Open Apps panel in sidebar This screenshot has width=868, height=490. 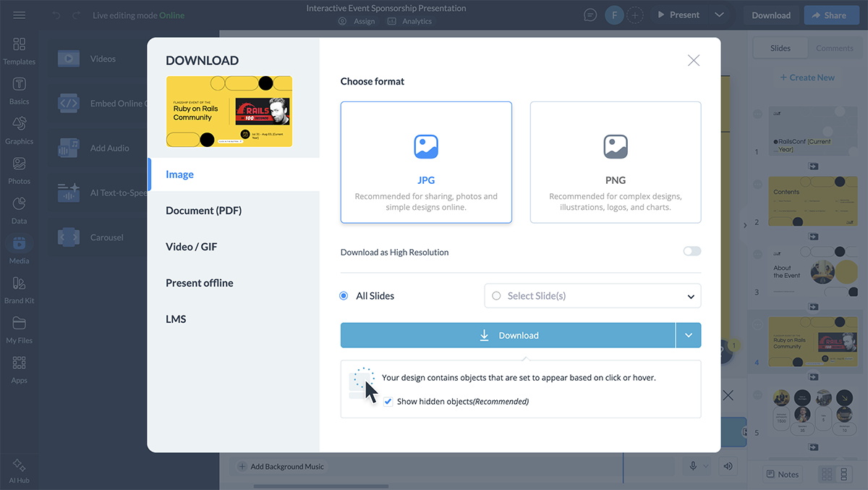[x=20, y=369]
